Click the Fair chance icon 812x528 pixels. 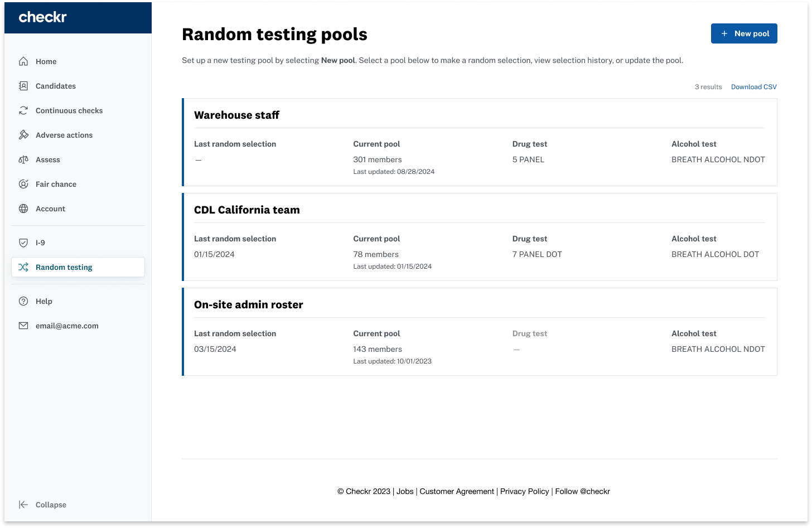pos(23,184)
